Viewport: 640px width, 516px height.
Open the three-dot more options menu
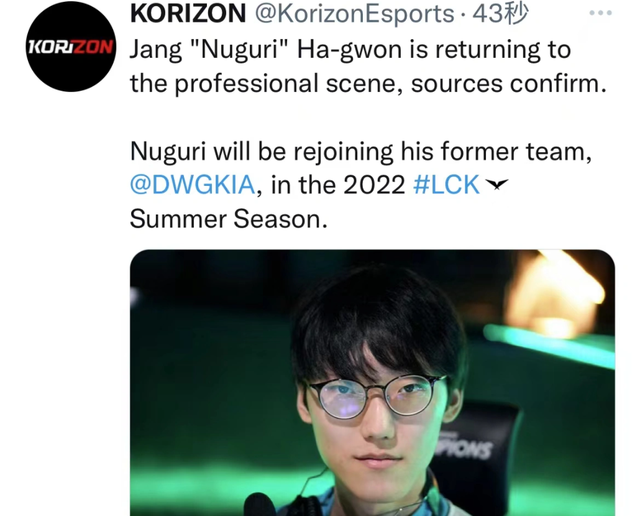(600, 13)
